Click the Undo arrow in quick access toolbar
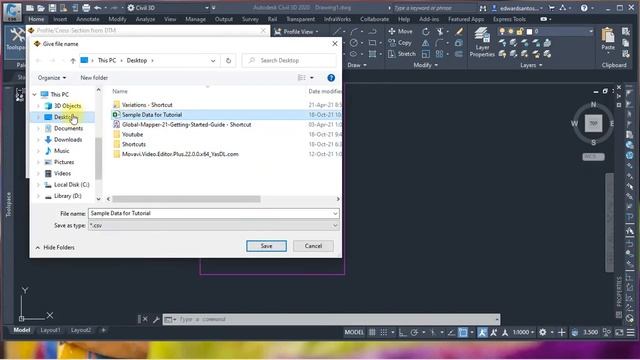 coord(97,8)
